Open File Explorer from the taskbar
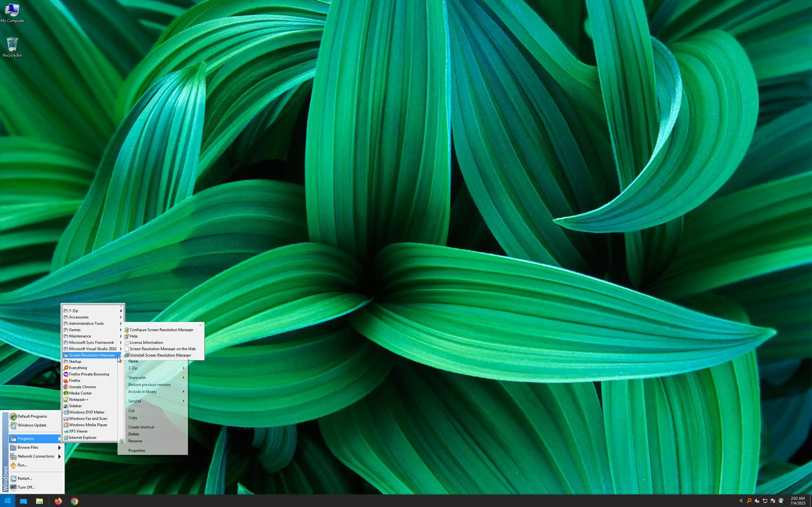The height and width of the screenshot is (507, 812). click(40, 501)
